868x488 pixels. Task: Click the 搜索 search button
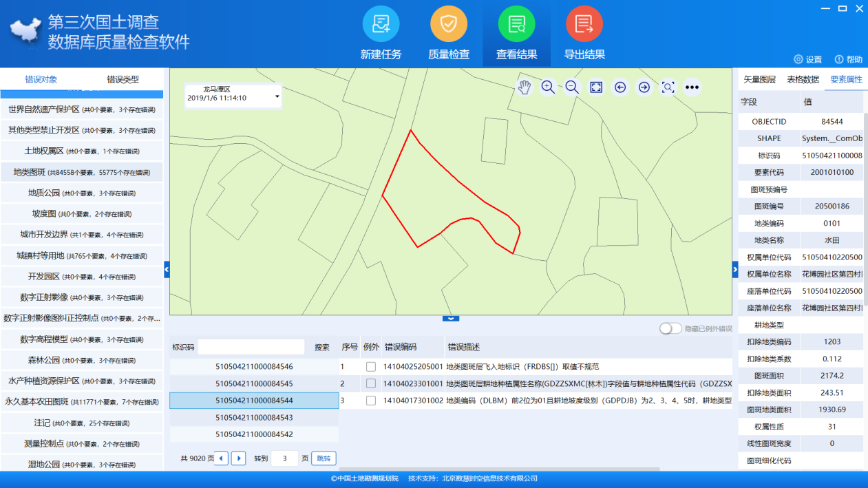(x=322, y=348)
